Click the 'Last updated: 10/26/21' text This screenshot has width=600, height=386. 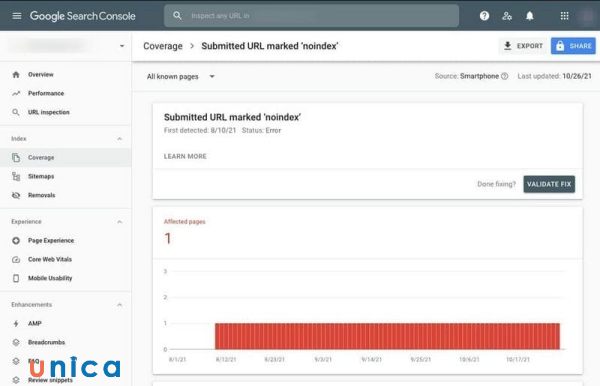pos(554,76)
